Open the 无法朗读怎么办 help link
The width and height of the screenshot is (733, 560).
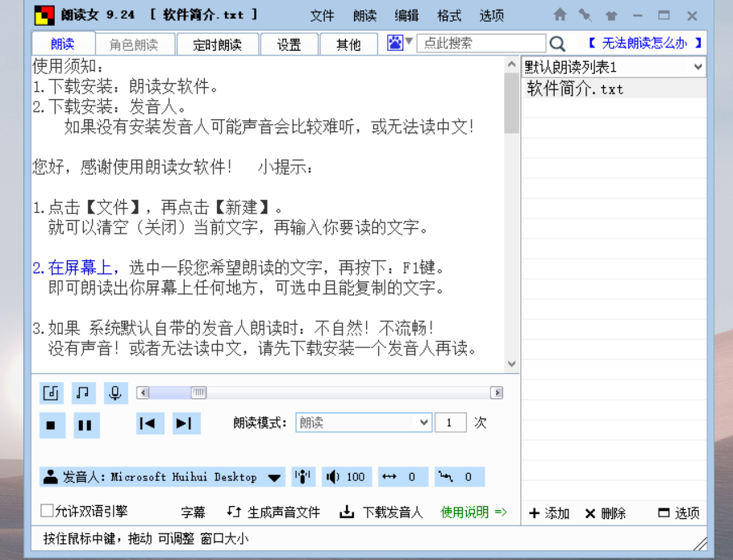[644, 44]
